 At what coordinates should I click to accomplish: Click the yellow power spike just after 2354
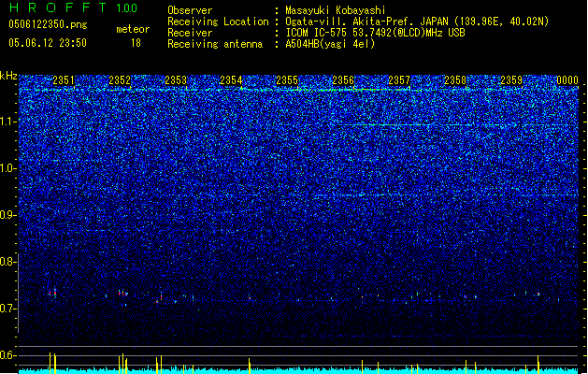250,366
